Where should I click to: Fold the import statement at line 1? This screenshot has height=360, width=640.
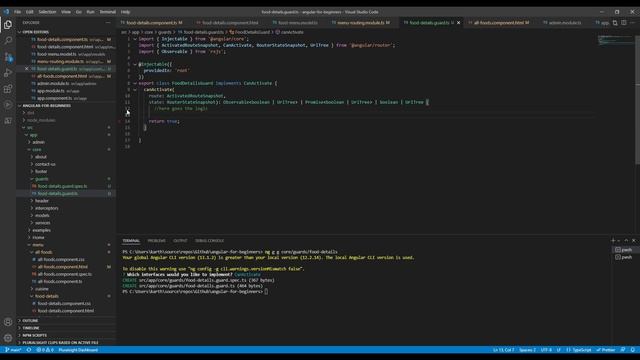[135, 39]
